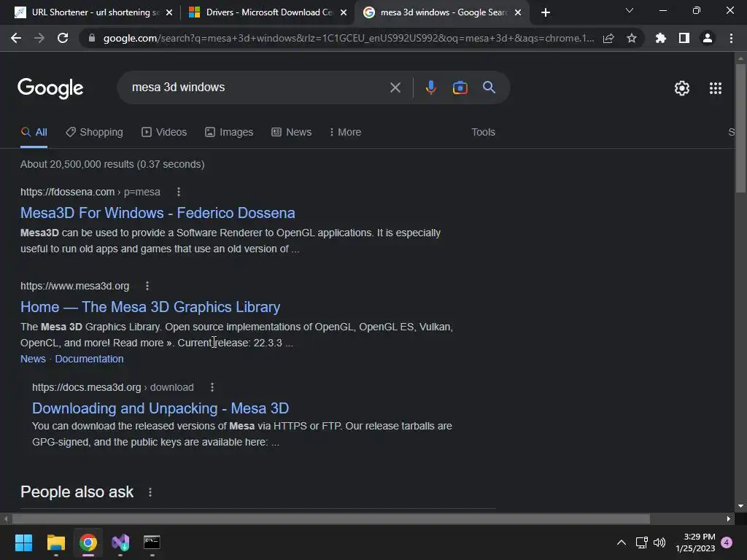Viewport: 747px width, 560px height.
Task: Select the Images results filter
Action: tap(229, 133)
